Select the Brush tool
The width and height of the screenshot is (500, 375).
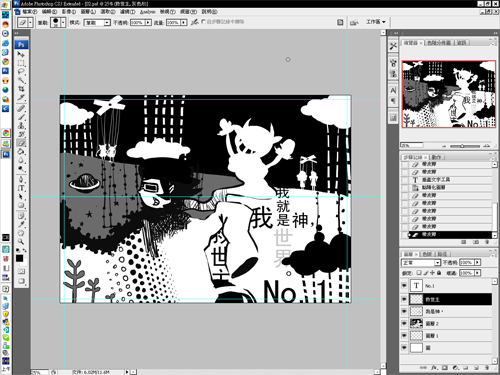[21, 117]
